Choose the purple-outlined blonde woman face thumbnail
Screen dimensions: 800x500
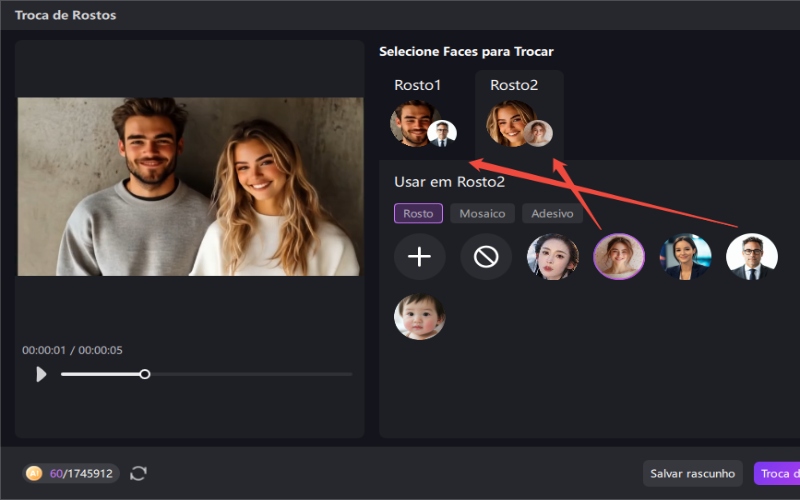(619, 257)
